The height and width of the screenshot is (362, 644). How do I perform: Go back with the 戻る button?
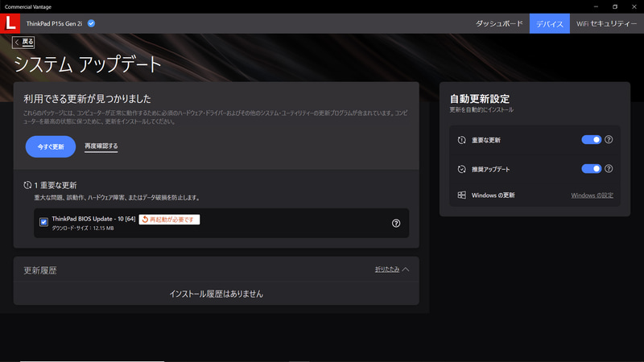click(x=23, y=42)
